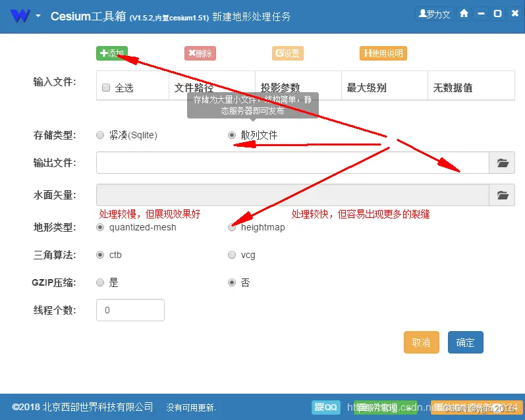The image size is (525, 420).
Task: Enable GZIP compression with 是
Action: click(100, 283)
